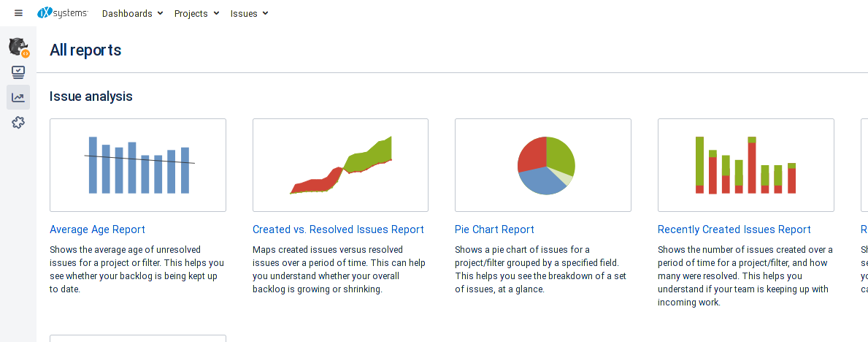Open the Pie Chart Report link

tap(494, 229)
